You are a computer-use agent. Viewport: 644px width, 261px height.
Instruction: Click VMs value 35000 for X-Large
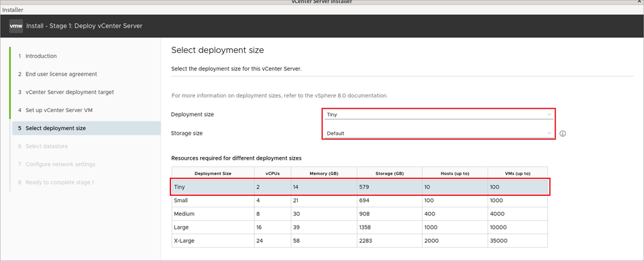click(498, 241)
